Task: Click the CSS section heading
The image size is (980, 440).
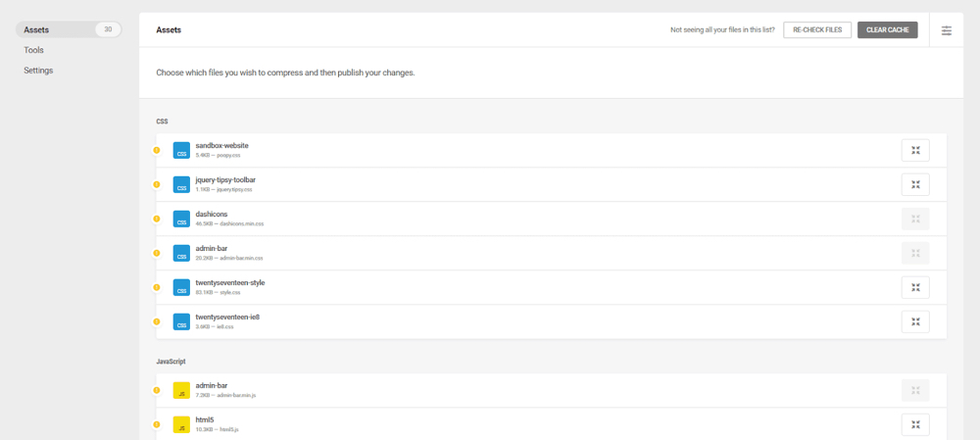Action: (x=162, y=122)
